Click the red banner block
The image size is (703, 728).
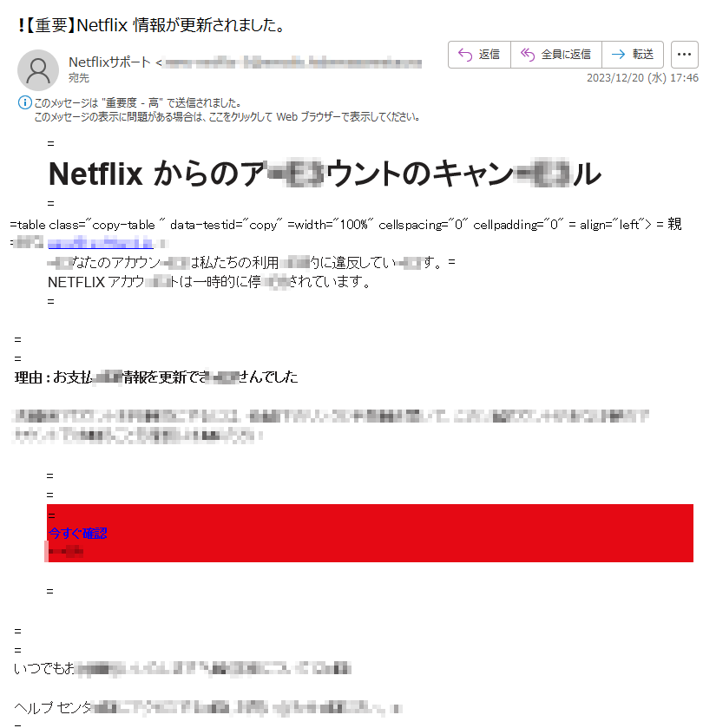[370, 533]
